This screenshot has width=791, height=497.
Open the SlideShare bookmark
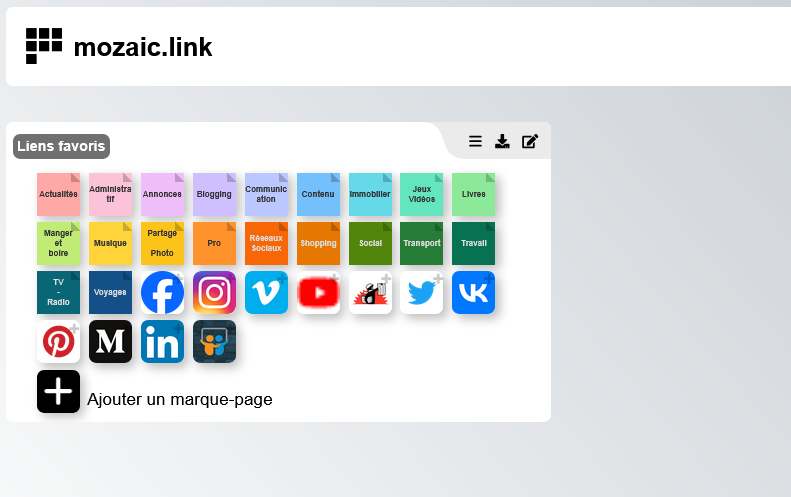tap(214, 341)
